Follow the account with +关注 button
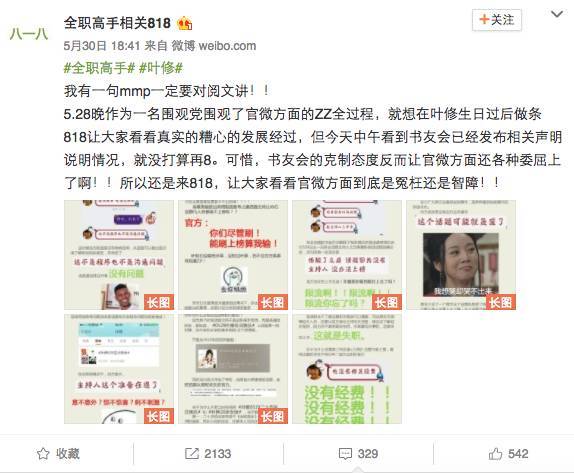This screenshot has height=473, width=574. point(497,20)
